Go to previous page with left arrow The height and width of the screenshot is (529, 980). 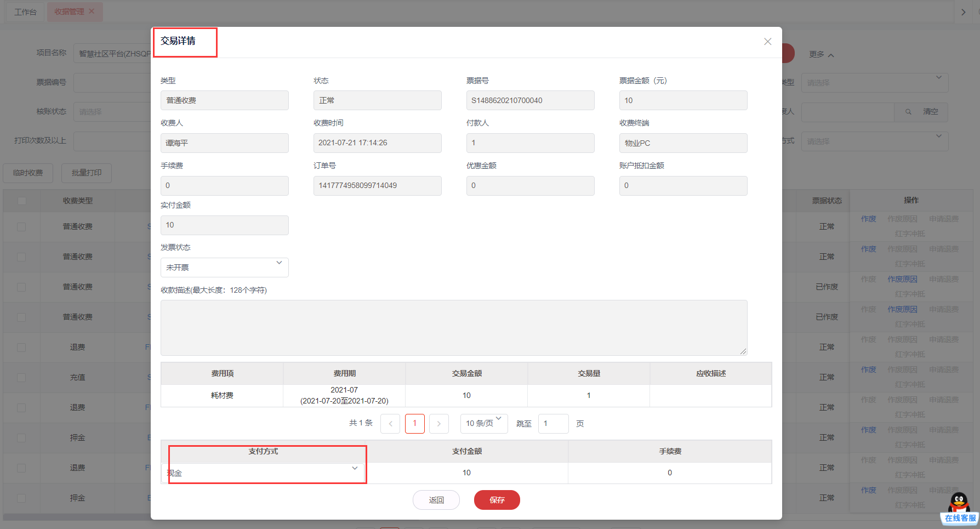[x=390, y=424]
